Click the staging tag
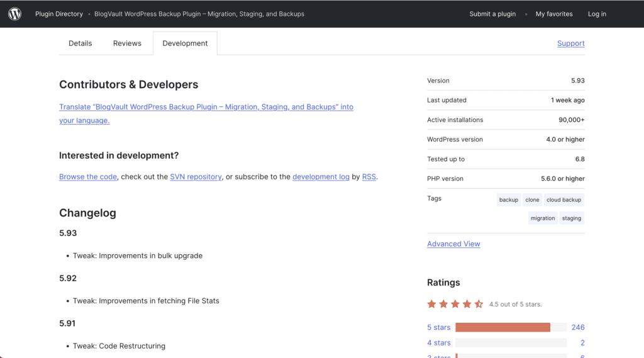The image size is (644, 358). pyautogui.click(x=571, y=218)
